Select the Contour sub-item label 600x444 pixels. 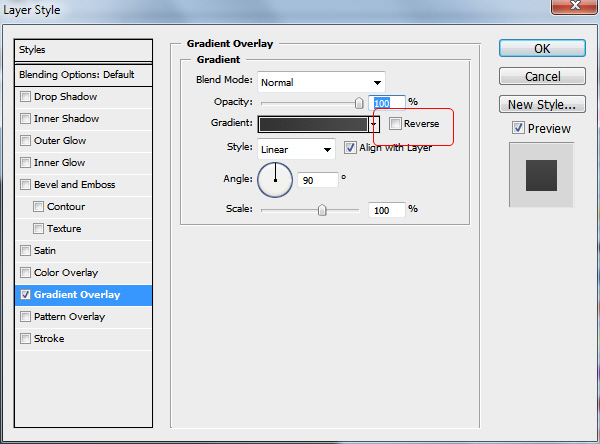[x=66, y=207]
